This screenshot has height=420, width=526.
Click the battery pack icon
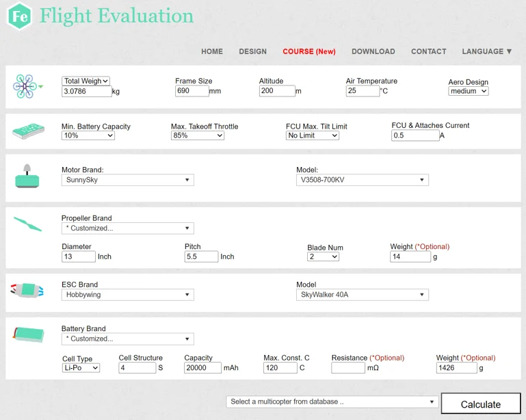(28, 334)
